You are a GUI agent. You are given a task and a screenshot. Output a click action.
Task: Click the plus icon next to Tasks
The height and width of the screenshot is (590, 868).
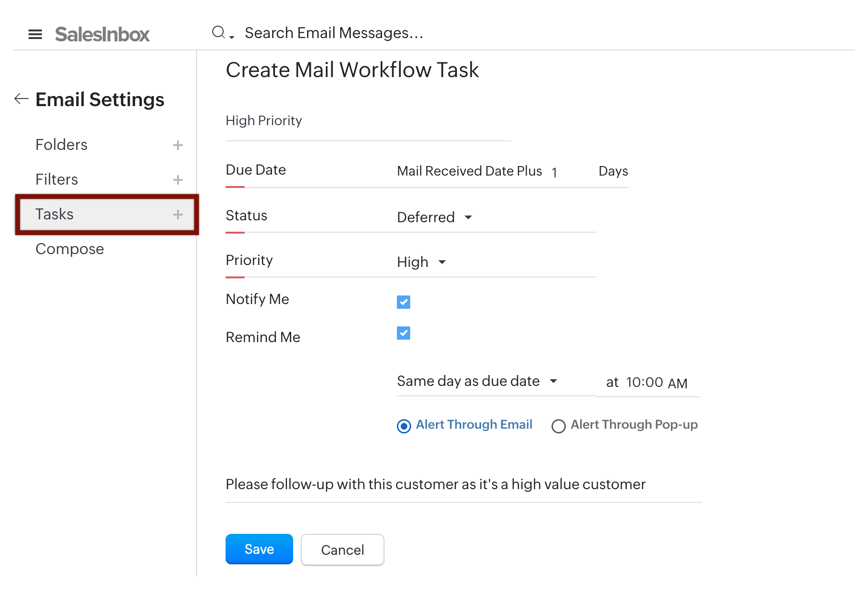coord(178,215)
